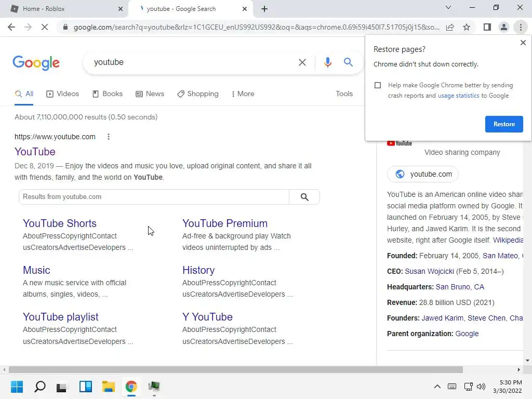Close the Home - Roblox tab

tap(121, 9)
